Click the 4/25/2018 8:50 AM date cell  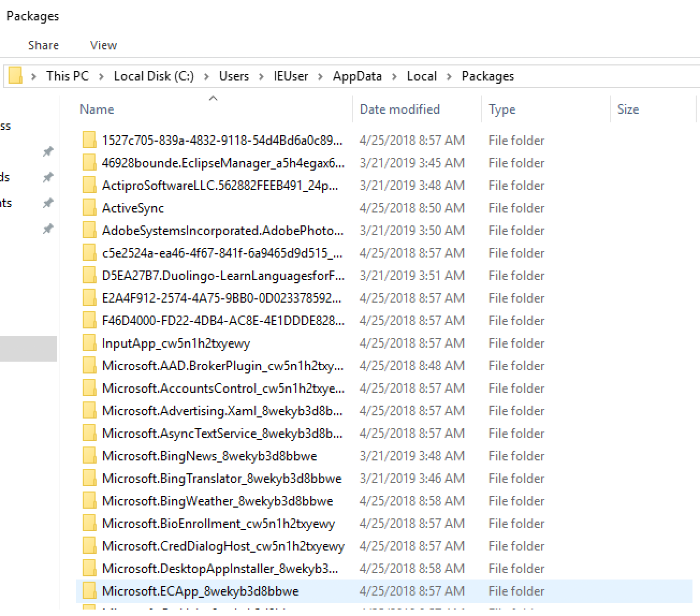tap(412, 208)
